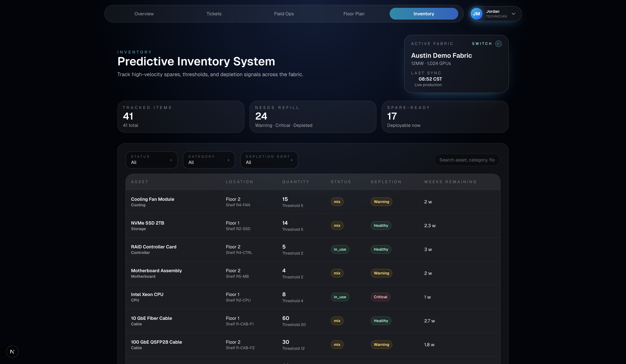Click the in_use status pill for RAID Controller Card

pos(340,249)
